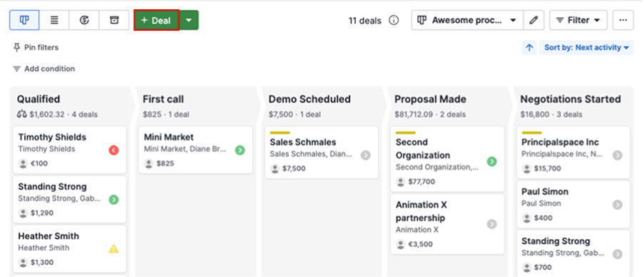This screenshot has width=644, height=277.
Task: Click the owner avatar beside $15,700
Action: pyautogui.click(x=526, y=168)
